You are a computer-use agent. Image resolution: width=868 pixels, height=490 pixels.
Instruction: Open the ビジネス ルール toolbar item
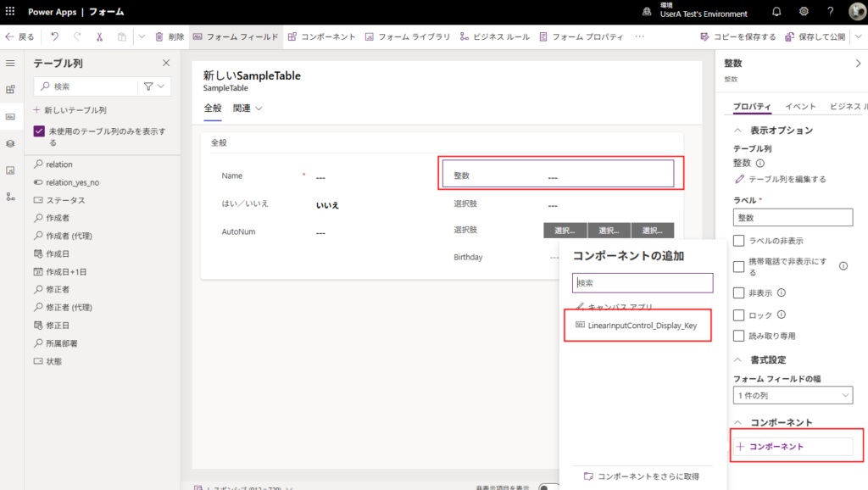point(494,37)
